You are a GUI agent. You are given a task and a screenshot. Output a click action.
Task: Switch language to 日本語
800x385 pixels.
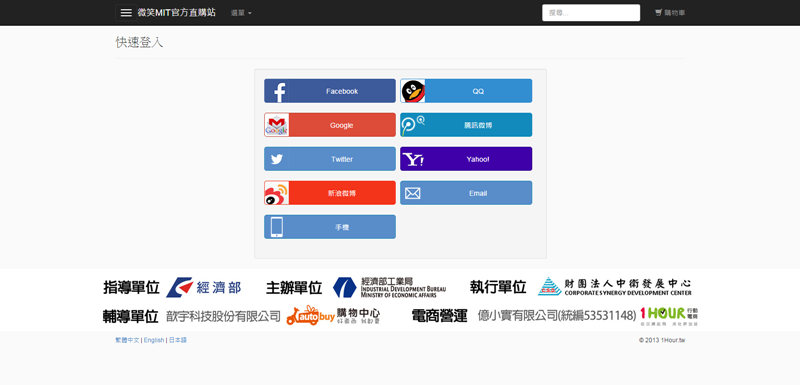click(178, 340)
